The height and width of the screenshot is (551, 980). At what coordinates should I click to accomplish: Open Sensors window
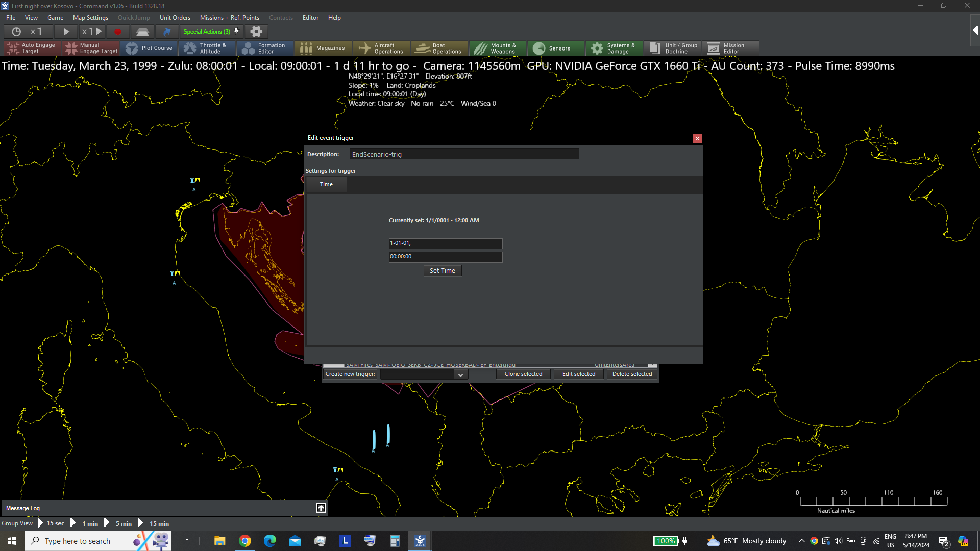pyautogui.click(x=556, y=48)
